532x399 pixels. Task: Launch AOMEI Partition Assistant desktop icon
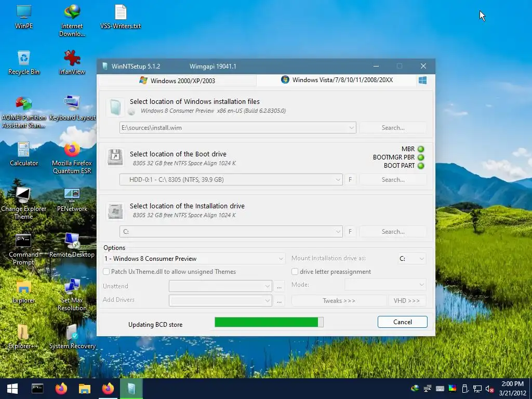click(x=24, y=112)
